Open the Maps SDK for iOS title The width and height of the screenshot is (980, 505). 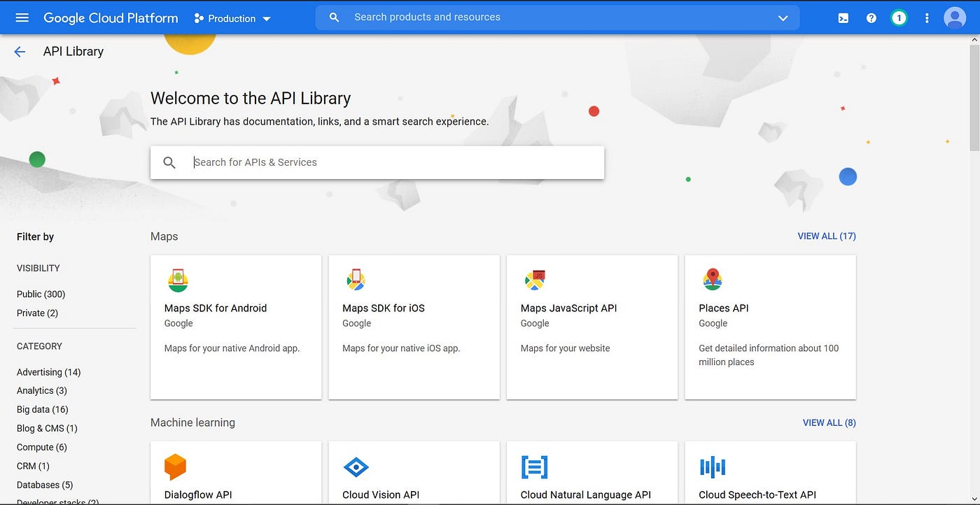click(384, 308)
